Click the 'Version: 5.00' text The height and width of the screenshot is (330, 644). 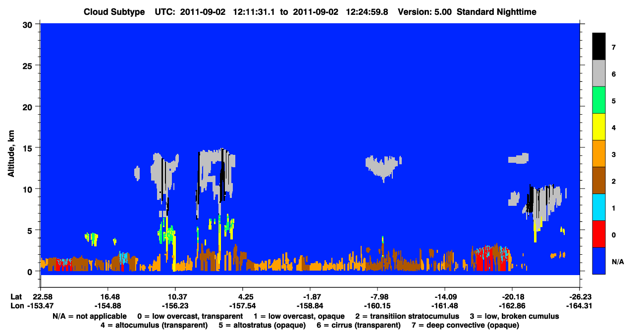point(425,11)
